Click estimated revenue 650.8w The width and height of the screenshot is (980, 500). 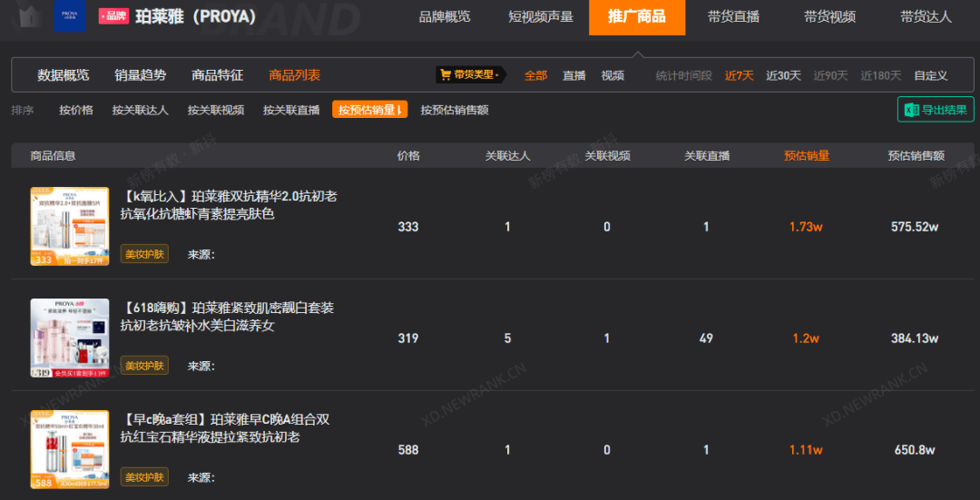pyautogui.click(x=915, y=450)
